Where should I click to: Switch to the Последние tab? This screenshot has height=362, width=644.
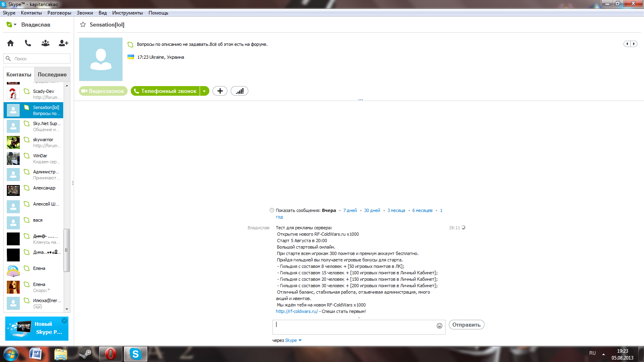click(52, 74)
